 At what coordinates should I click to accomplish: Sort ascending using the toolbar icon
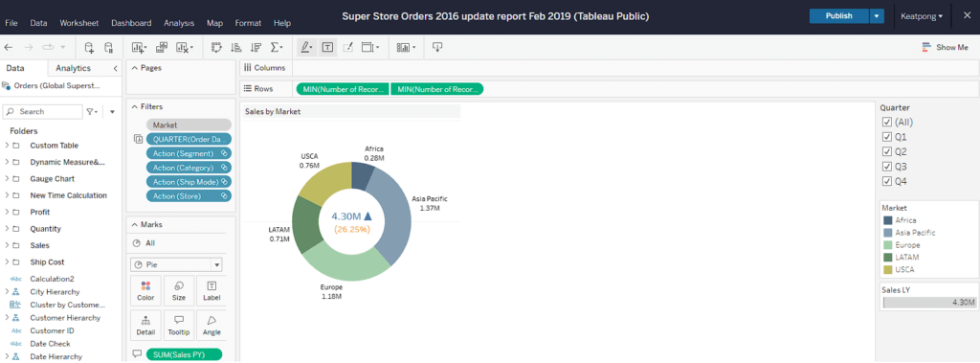click(236, 48)
